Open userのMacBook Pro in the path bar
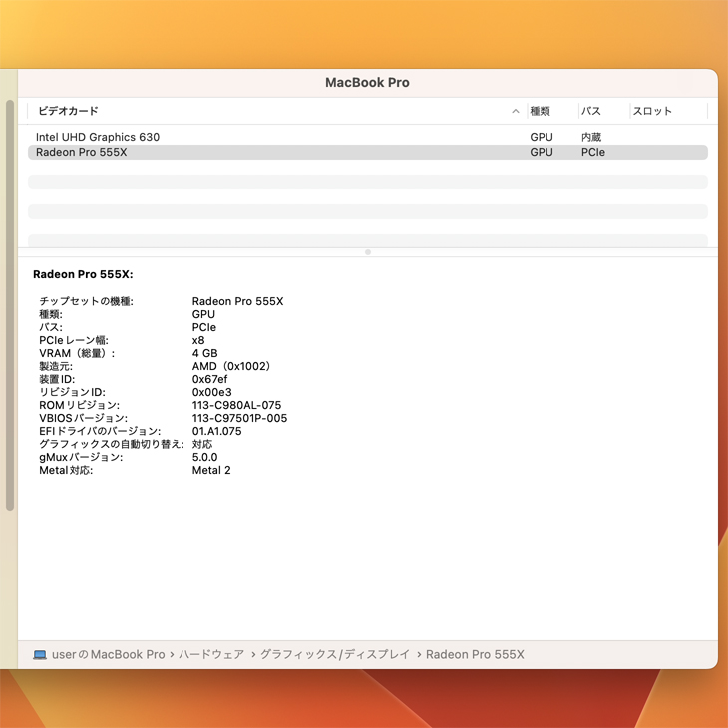 108,655
